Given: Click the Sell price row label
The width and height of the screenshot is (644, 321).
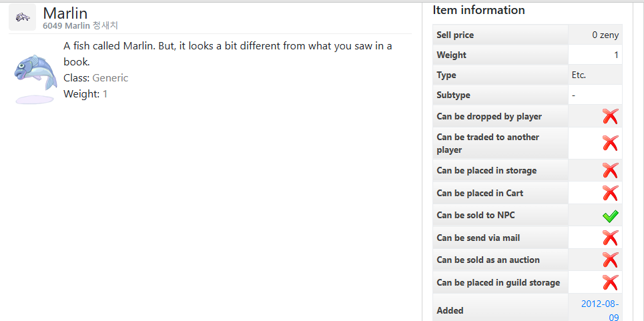Looking at the screenshot, I should (x=455, y=35).
